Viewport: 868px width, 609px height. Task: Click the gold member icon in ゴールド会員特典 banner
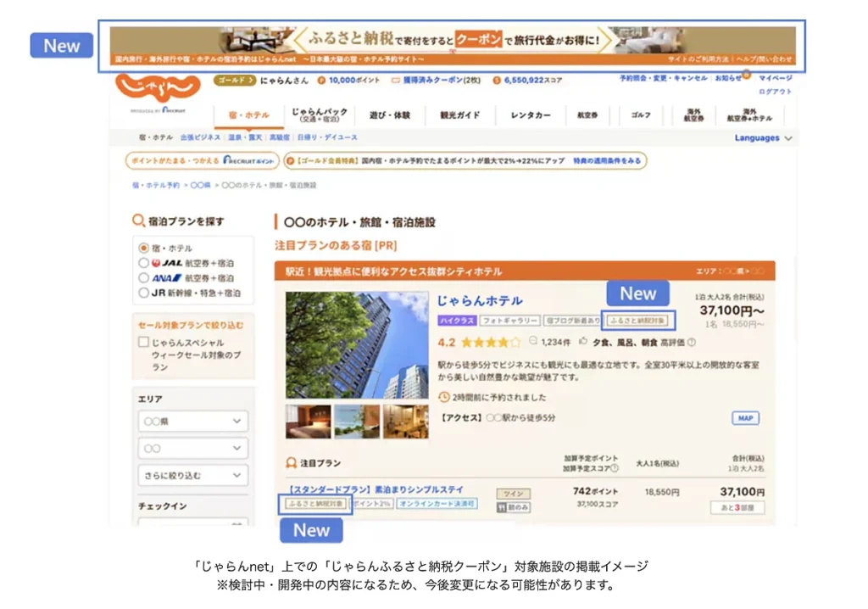click(x=290, y=160)
